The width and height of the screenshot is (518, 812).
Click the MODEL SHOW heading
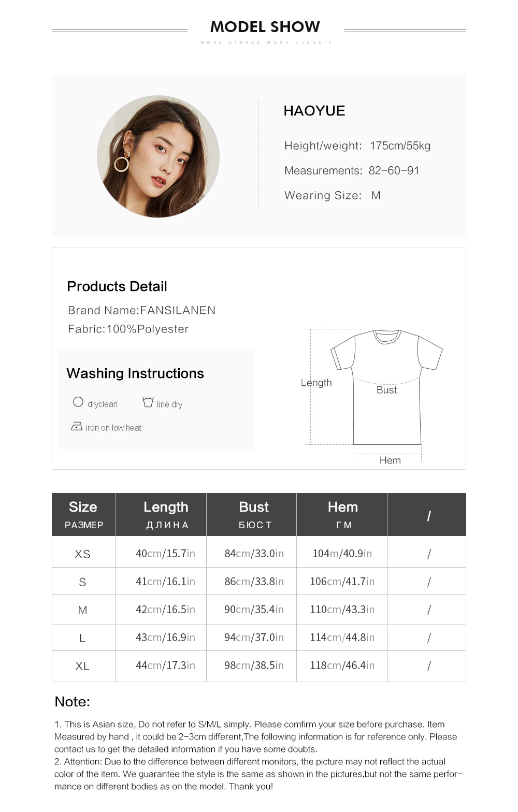(x=265, y=26)
